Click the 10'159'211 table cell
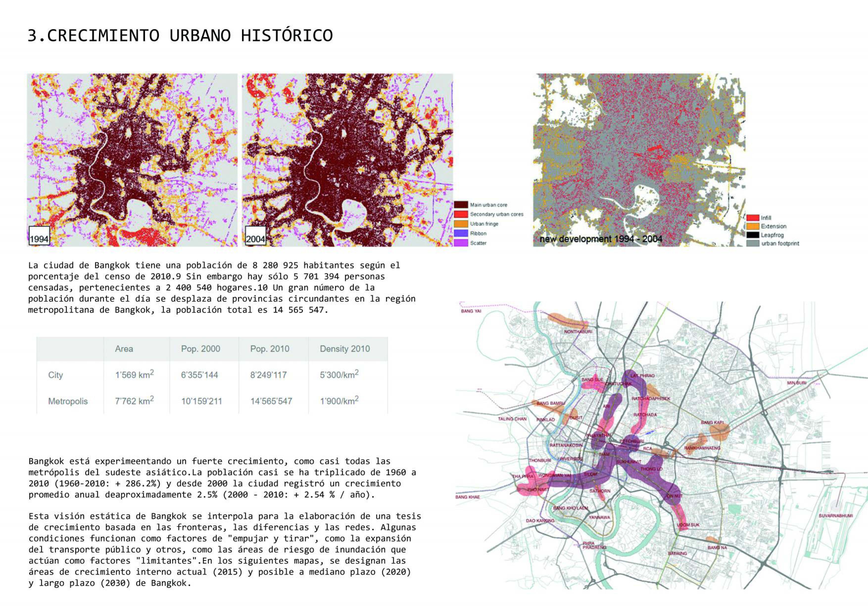868x614 pixels. 201,401
